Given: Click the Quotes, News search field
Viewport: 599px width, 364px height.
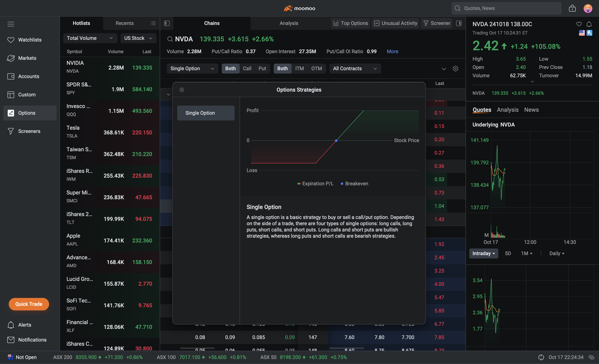Looking at the screenshot, I should pyautogui.click(x=507, y=8).
